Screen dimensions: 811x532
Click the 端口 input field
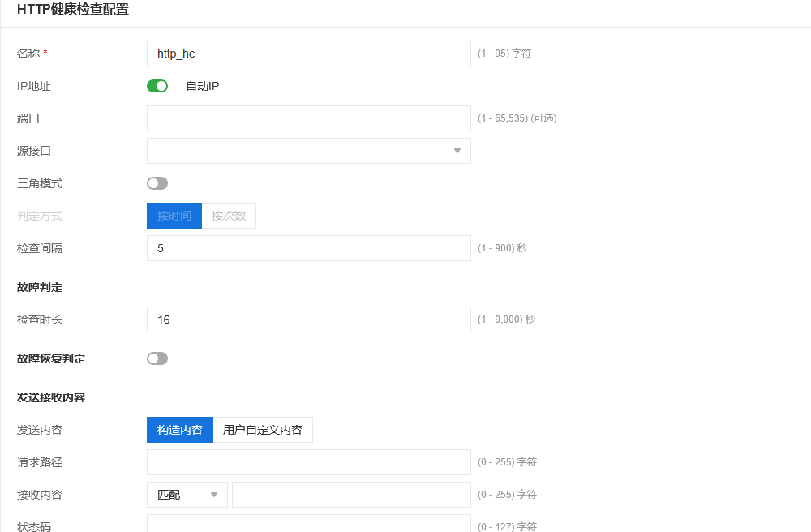coord(308,118)
